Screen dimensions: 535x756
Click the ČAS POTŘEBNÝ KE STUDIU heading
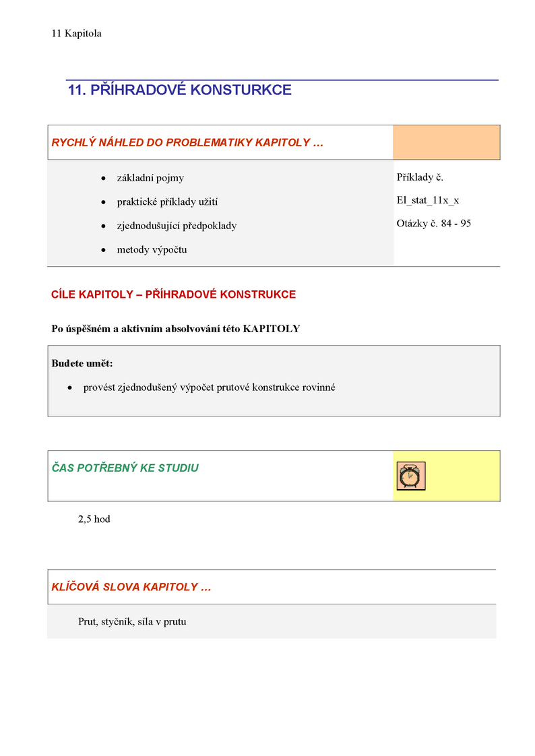(x=125, y=468)
